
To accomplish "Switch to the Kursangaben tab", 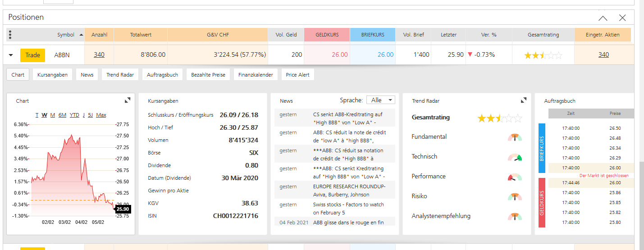I will pyautogui.click(x=52, y=75).
